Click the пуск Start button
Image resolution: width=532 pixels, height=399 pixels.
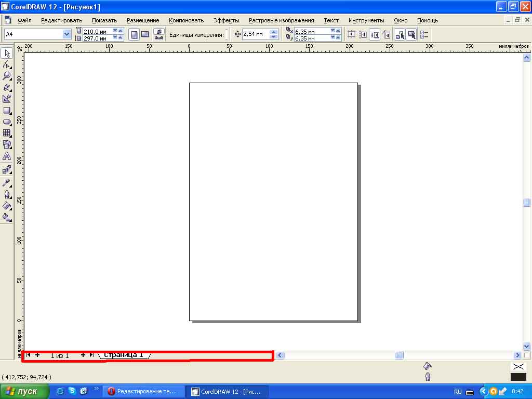(x=25, y=391)
